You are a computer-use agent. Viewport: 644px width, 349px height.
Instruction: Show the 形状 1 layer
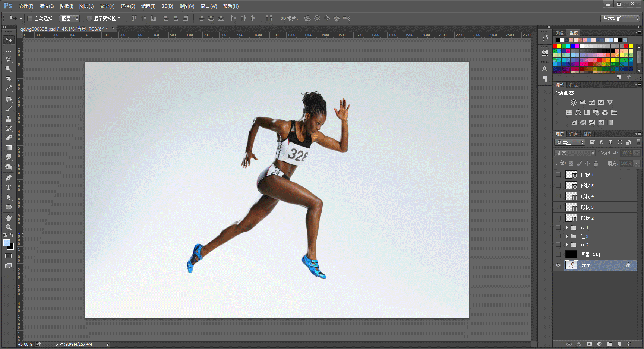tap(558, 174)
